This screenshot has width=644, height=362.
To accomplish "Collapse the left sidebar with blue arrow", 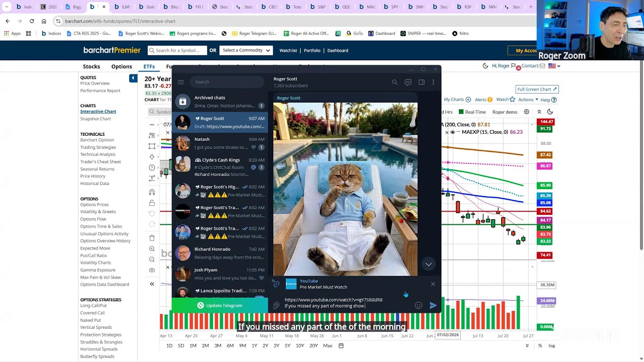I will click(x=133, y=78).
